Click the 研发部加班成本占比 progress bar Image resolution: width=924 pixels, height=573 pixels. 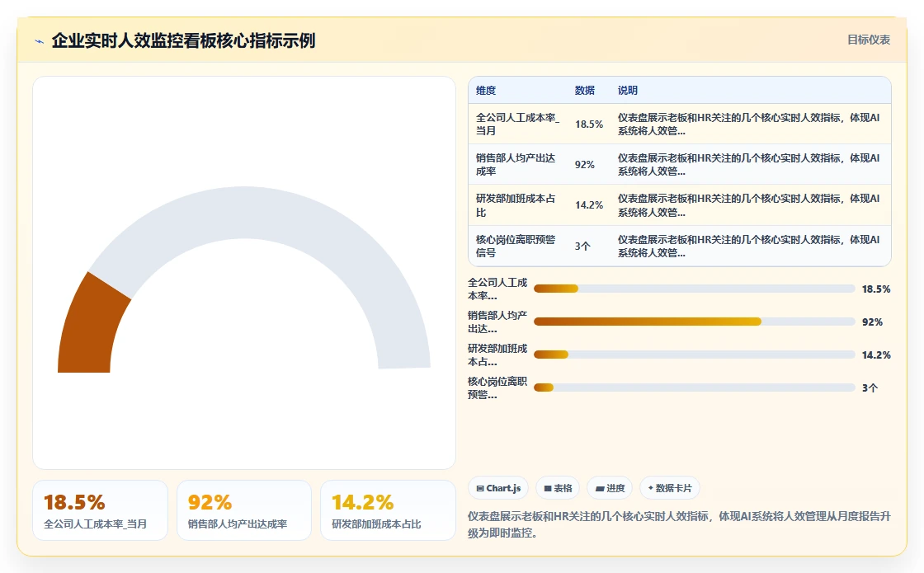694,355
